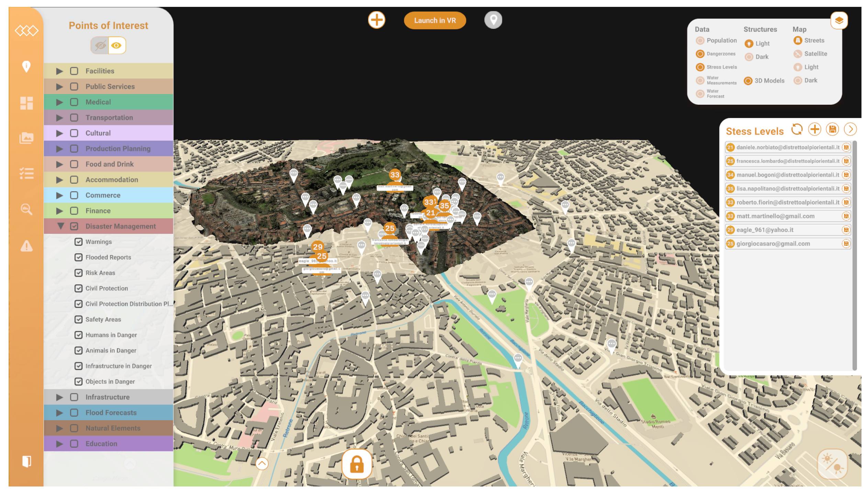Click the orange lock button on map
The width and height of the screenshot is (868, 493).
[x=357, y=464]
